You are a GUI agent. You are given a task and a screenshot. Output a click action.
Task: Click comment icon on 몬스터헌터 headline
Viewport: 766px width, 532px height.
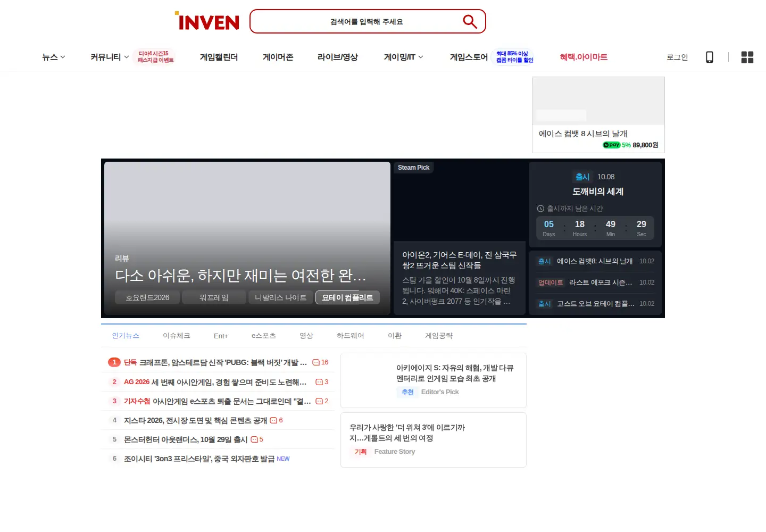pos(254,439)
